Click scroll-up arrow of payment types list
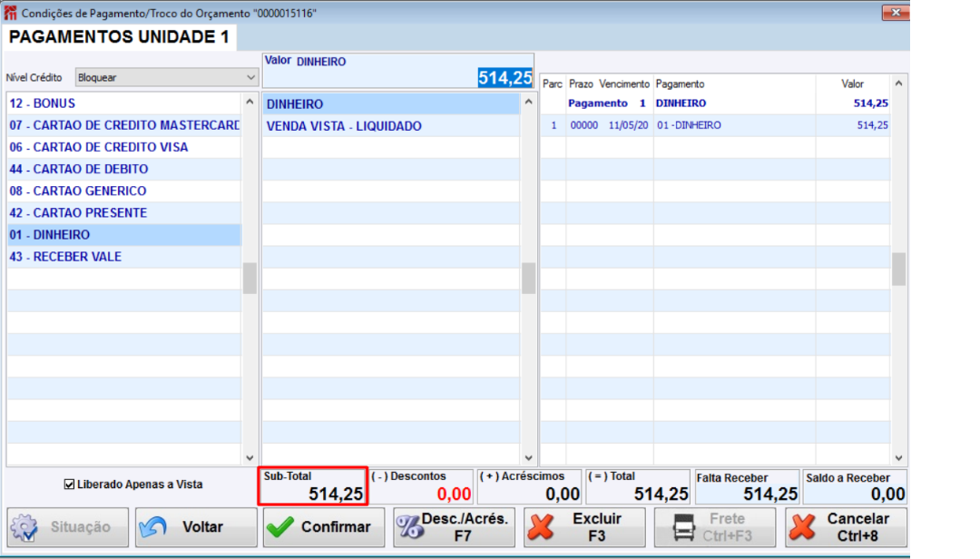 tap(250, 102)
